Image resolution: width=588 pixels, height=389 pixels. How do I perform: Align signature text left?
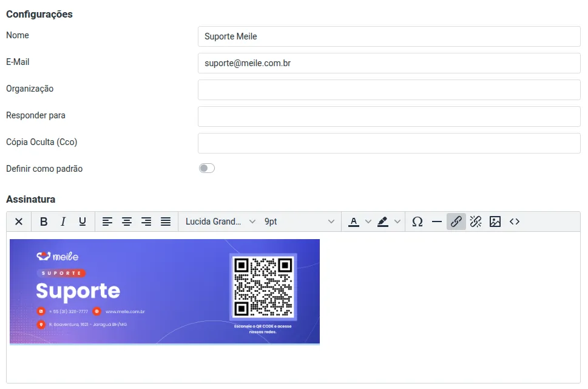(107, 222)
